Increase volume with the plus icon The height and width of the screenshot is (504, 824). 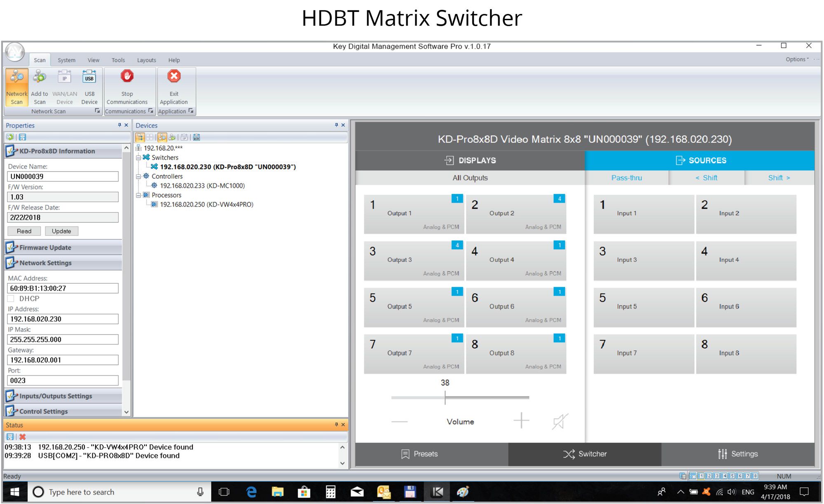[x=521, y=420]
